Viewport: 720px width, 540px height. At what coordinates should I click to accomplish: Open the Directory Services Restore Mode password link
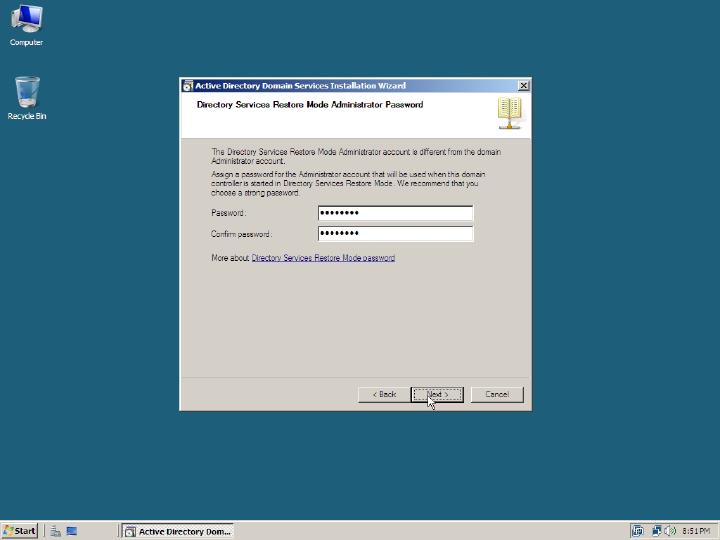[x=323, y=258]
